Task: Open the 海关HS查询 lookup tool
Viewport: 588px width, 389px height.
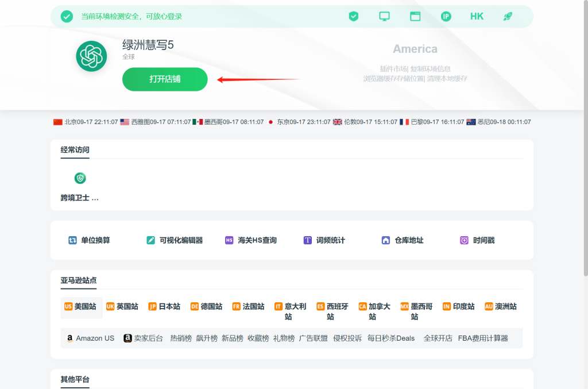Action: coord(251,240)
